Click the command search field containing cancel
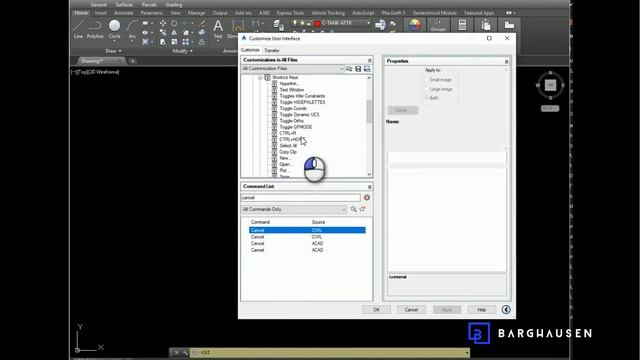 click(301, 198)
